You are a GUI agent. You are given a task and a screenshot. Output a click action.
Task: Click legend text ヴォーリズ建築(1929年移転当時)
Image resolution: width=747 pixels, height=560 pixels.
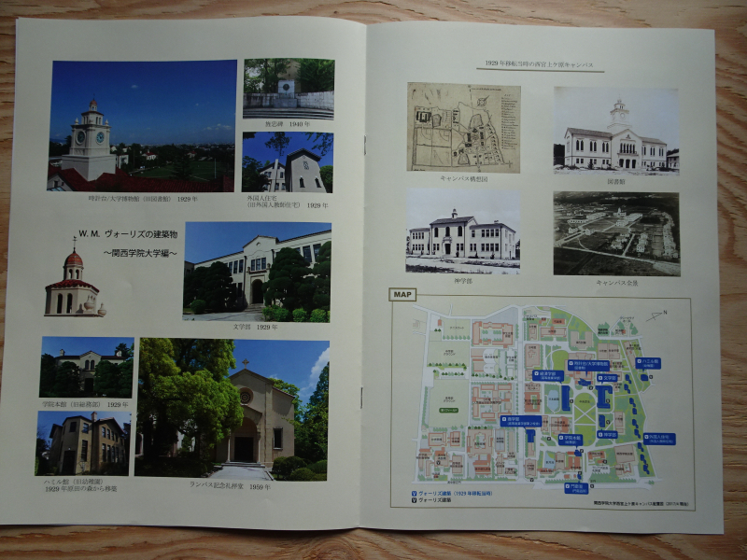(x=455, y=494)
